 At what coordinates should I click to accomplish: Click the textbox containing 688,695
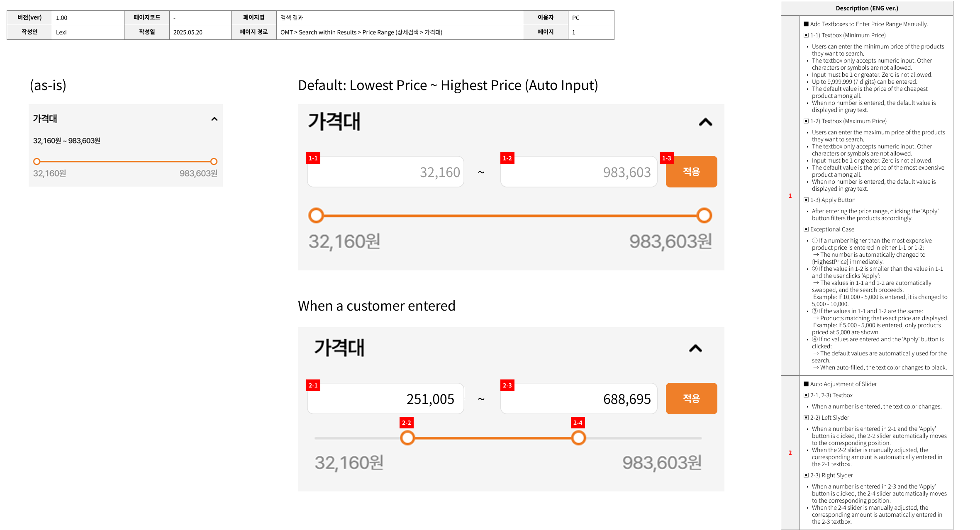pos(578,399)
